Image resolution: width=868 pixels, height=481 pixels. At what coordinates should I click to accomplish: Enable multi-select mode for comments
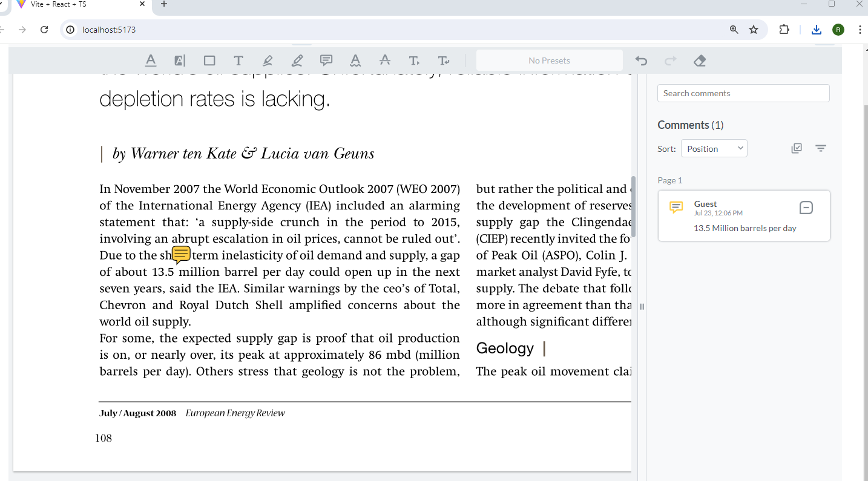tap(797, 148)
